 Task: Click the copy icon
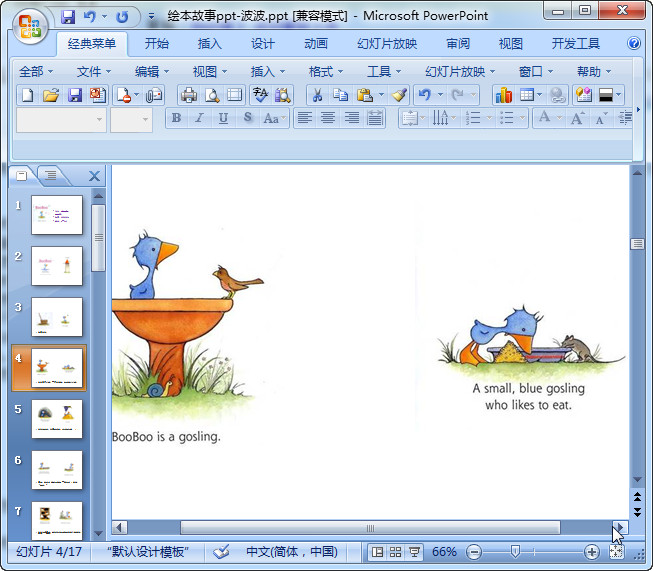pyautogui.click(x=341, y=95)
